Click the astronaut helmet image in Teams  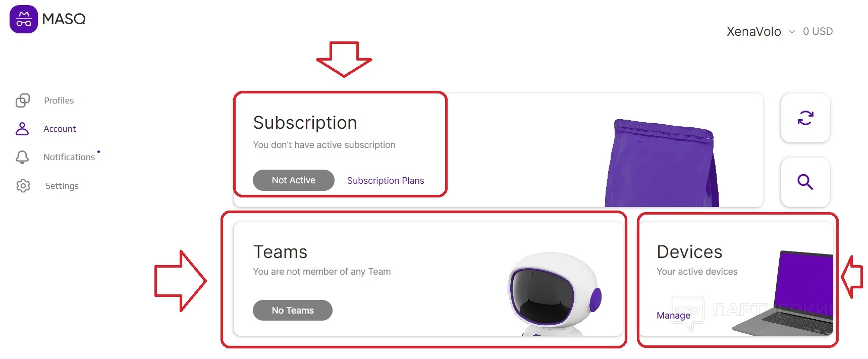[553, 293]
